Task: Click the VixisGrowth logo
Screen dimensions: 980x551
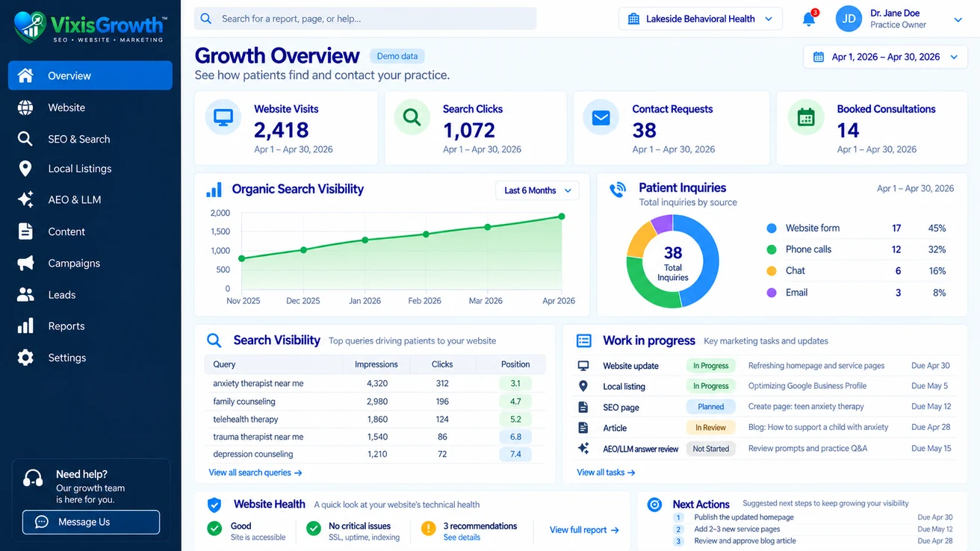Action: tap(90, 28)
